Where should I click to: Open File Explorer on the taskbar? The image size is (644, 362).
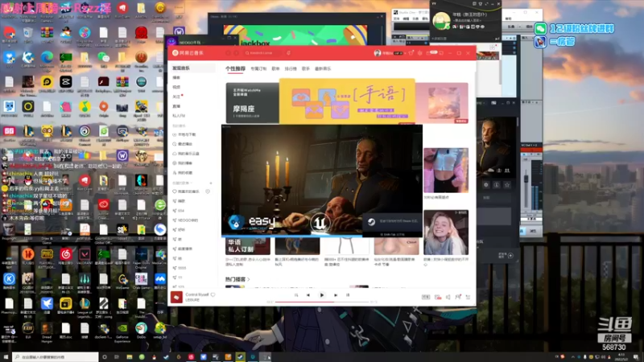(130, 357)
